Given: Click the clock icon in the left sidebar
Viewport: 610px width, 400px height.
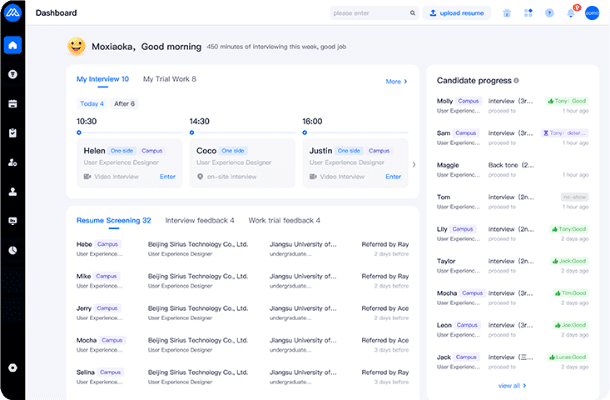Looking at the screenshot, I should tap(12, 250).
